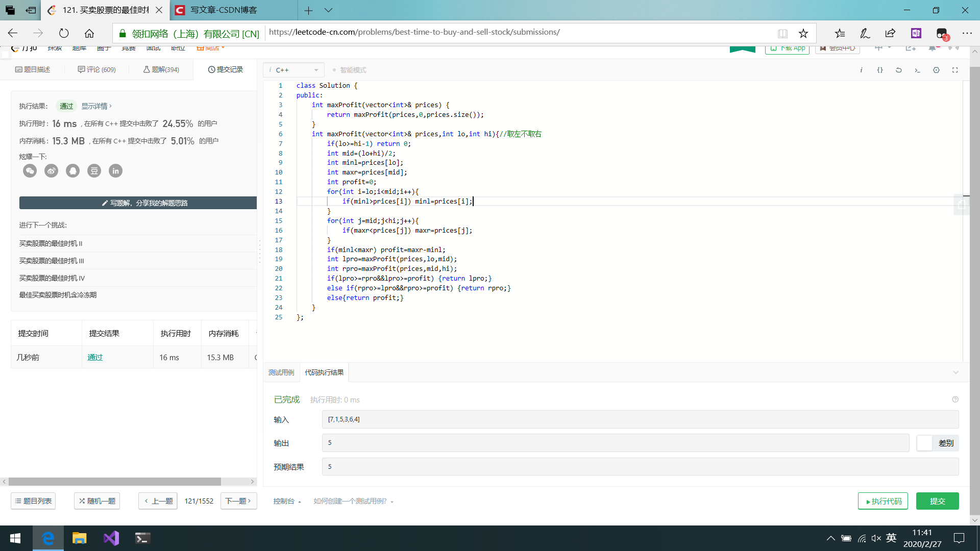The width and height of the screenshot is (980, 551).
Task: Expand 控制台 console menu
Action: (287, 501)
